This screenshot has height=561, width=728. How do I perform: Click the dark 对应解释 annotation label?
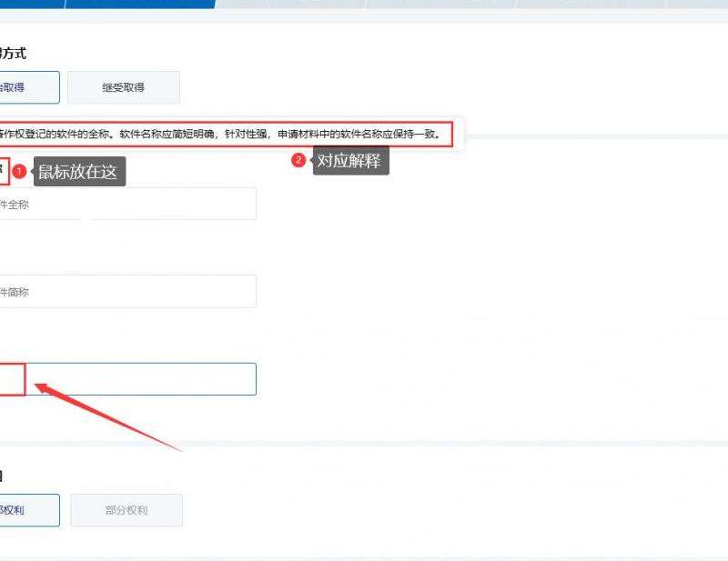click(350, 161)
